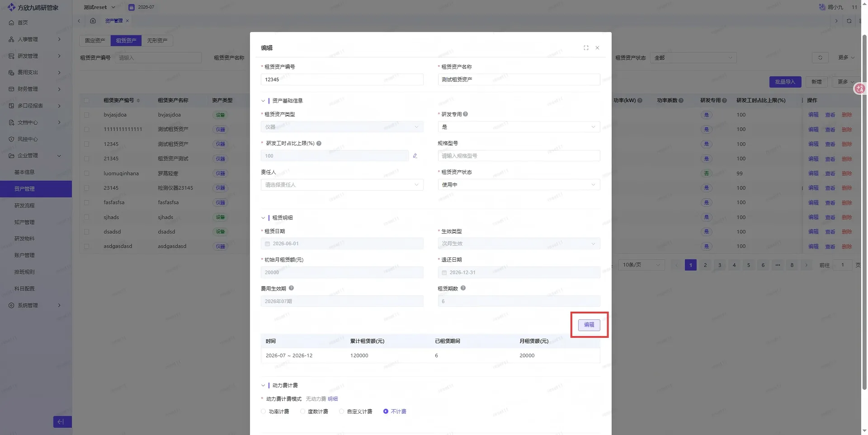Select the 自定义计费 radio option
Screen dimensions: 868x435
342,412
